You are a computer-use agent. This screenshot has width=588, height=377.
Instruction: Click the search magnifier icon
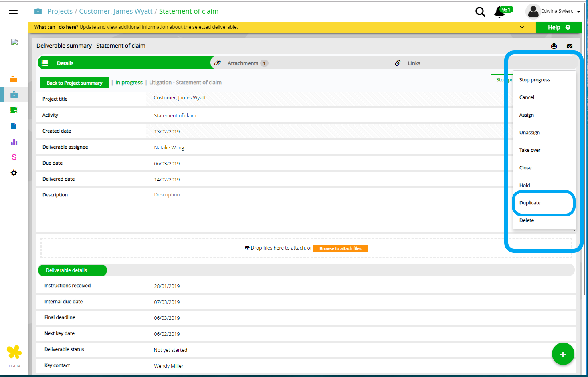480,12
